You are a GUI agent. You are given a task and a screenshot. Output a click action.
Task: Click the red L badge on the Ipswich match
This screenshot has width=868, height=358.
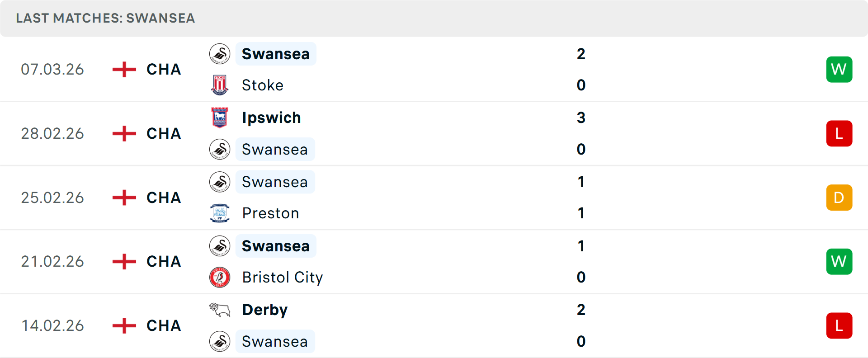pyautogui.click(x=839, y=133)
